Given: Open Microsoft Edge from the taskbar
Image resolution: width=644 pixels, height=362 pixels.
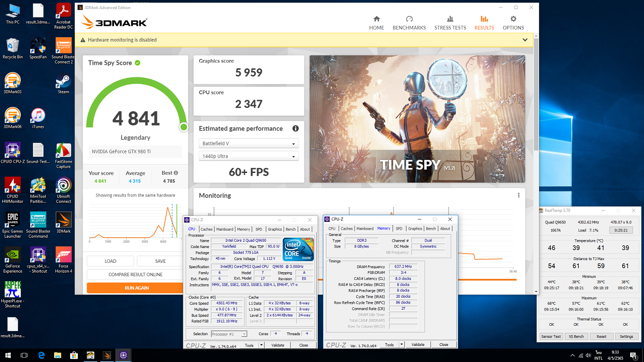Looking at the screenshot, I should [x=41, y=355].
